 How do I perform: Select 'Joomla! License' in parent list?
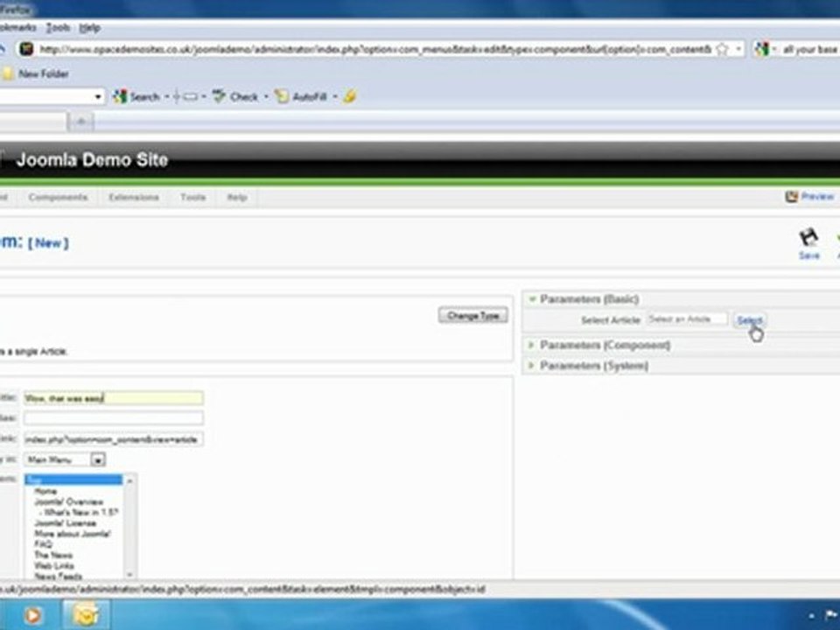66,523
